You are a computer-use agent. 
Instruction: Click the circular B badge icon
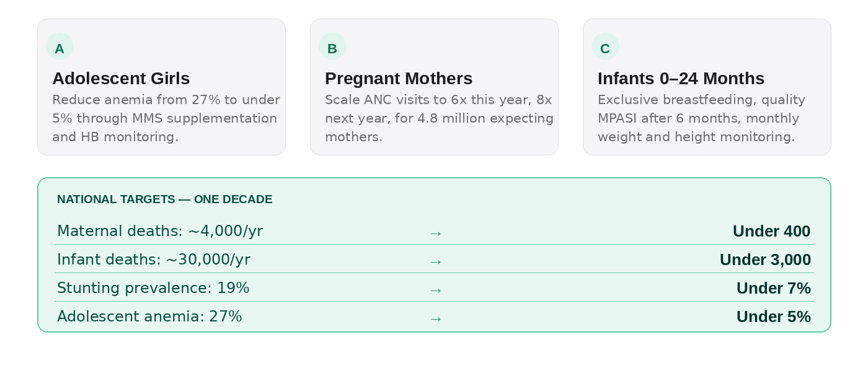point(332,46)
